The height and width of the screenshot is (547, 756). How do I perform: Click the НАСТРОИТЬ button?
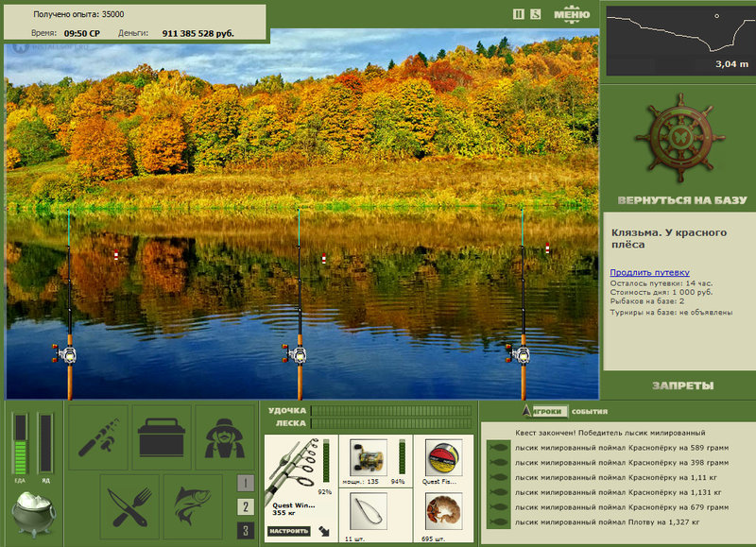pos(289,531)
